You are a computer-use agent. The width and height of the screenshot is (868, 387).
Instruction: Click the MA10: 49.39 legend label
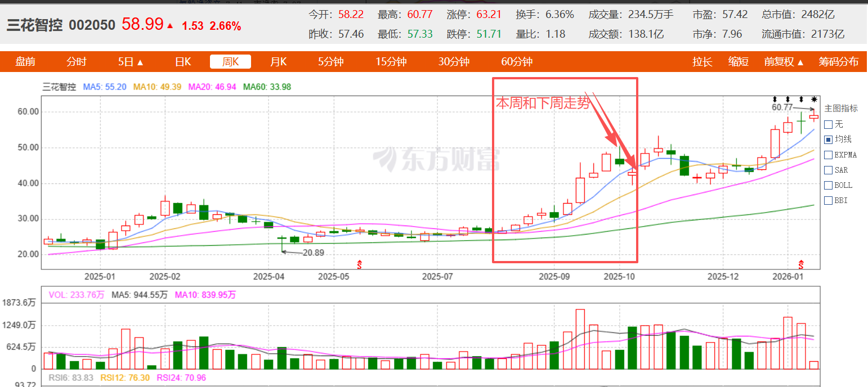157,87
